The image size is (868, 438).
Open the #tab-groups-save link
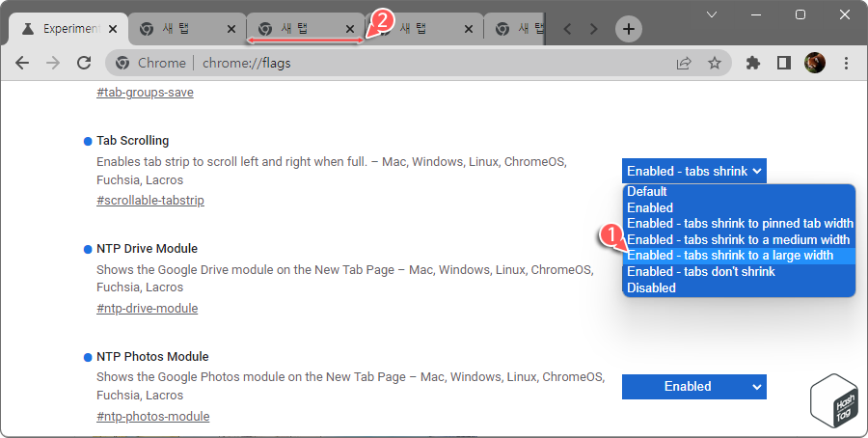[145, 93]
